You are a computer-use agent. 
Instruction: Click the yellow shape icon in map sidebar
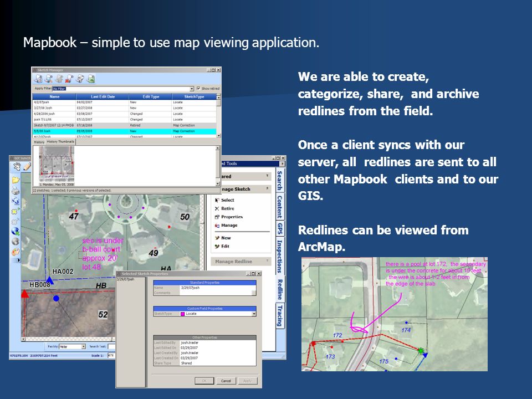click(16, 211)
